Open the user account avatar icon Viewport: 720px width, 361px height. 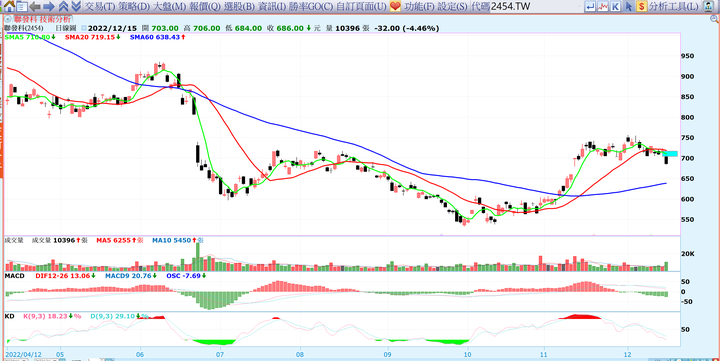point(708,6)
